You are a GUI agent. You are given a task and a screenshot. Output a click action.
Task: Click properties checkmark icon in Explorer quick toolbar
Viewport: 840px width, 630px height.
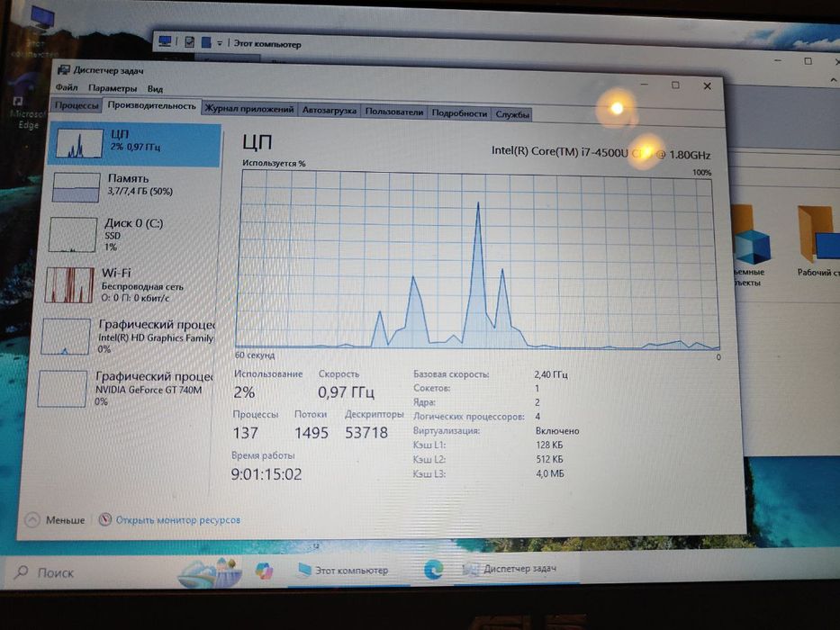(189, 41)
